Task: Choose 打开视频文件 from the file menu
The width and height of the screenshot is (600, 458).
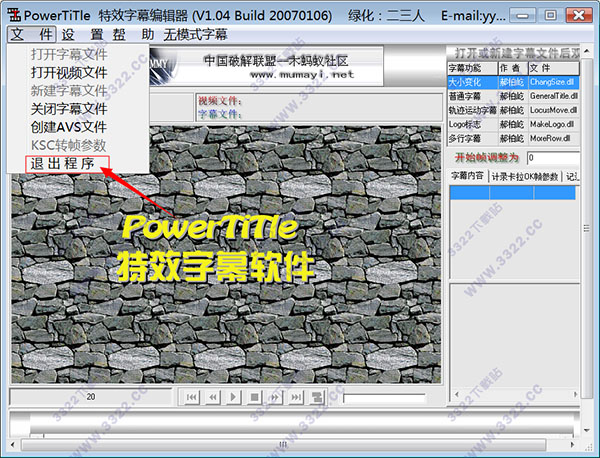Action: (x=69, y=72)
